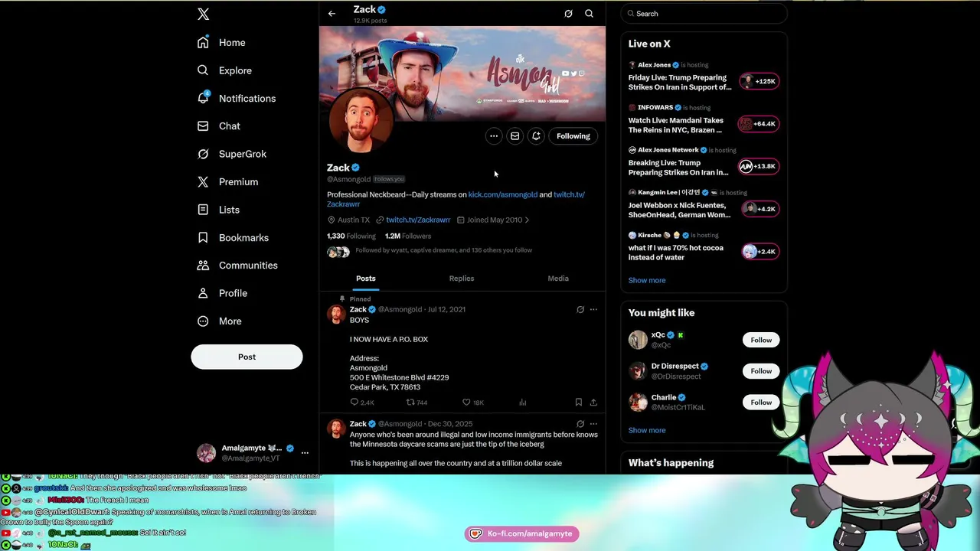Switch to the Posts tab

[x=366, y=279]
